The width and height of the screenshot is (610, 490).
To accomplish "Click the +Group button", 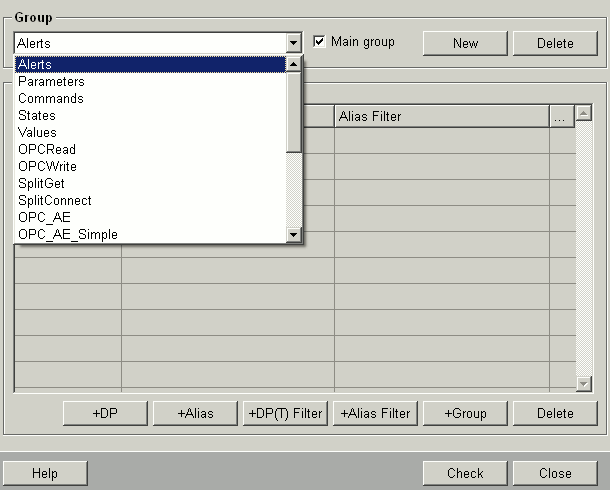I will pyautogui.click(x=465, y=413).
